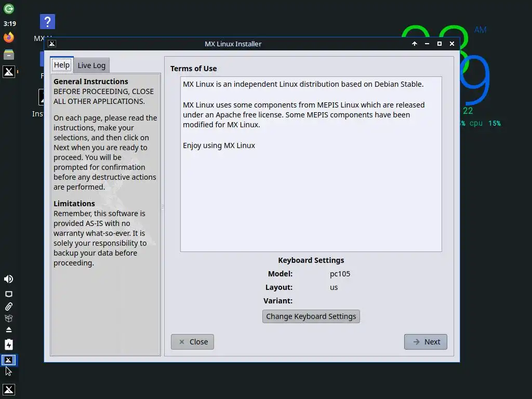Open the MX start menu icon at bottom
The image size is (532, 399).
coord(9,390)
